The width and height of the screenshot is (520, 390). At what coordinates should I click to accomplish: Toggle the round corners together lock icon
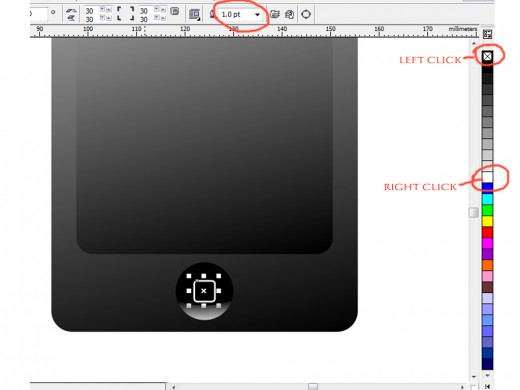174,11
